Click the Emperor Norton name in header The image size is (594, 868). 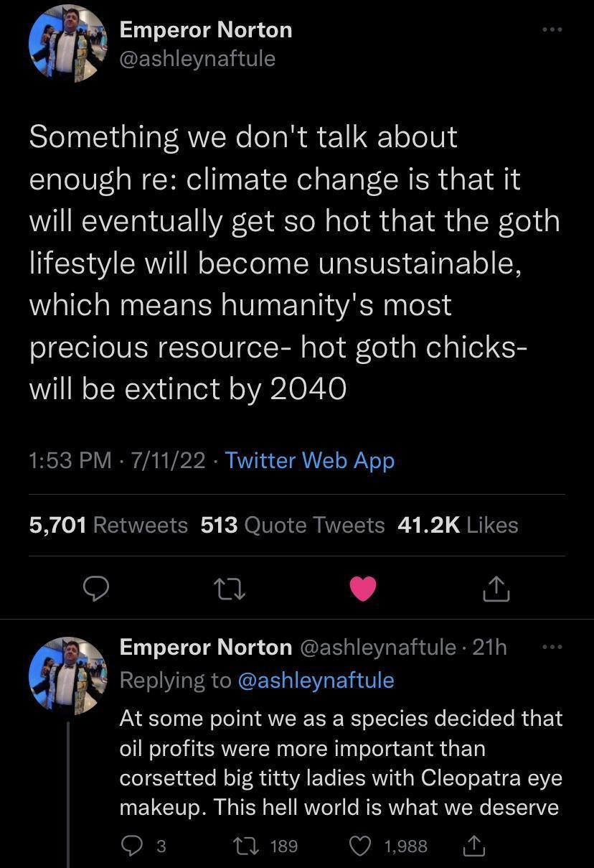[x=206, y=30]
